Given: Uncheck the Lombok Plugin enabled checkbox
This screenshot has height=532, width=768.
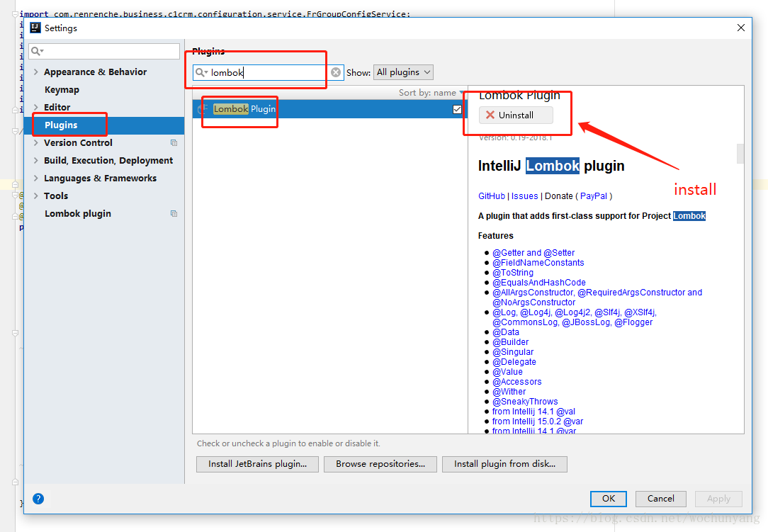Looking at the screenshot, I should point(457,109).
